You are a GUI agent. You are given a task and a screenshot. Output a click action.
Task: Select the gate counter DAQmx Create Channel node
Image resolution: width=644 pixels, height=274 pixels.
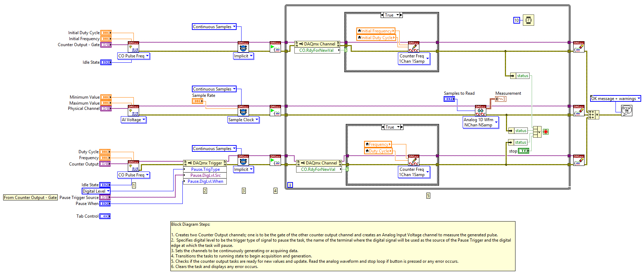click(133, 47)
